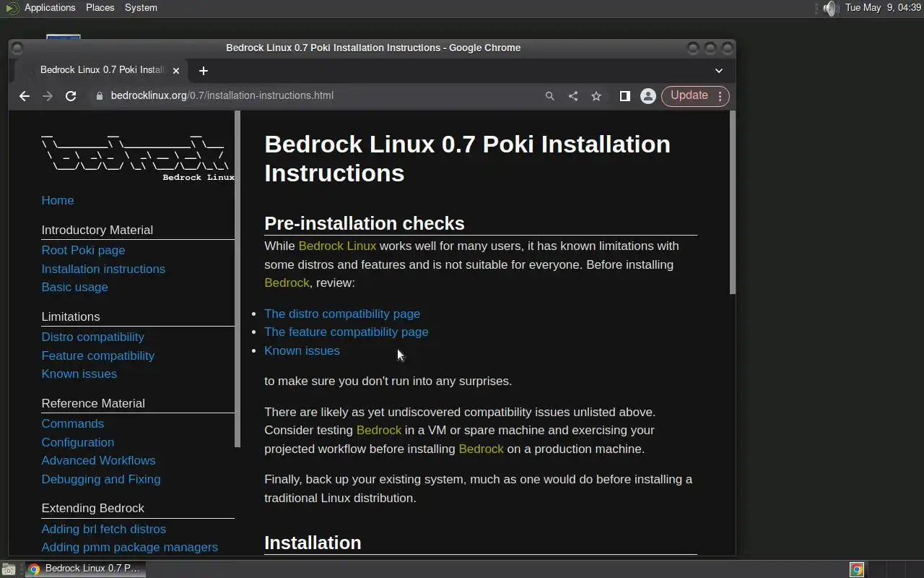Open sidebar Known issues link
The height and width of the screenshot is (578, 924).
click(x=79, y=374)
